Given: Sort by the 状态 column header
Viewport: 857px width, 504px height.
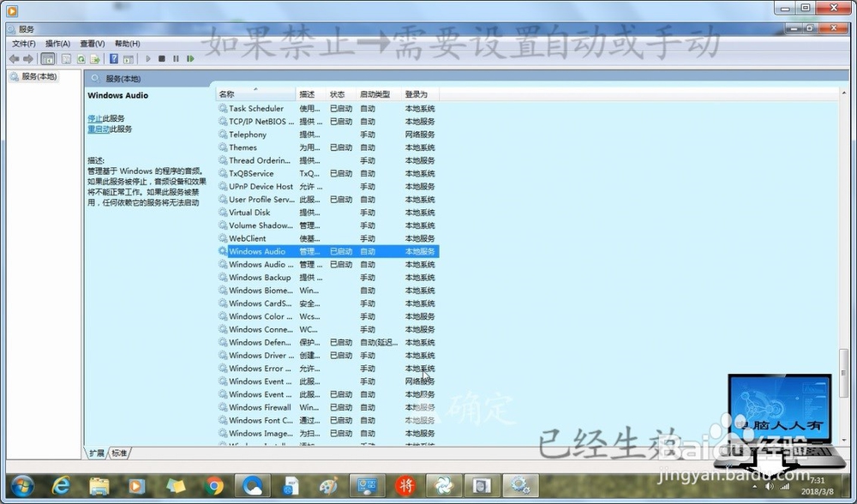Looking at the screenshot, I should (x=341, y=94).
